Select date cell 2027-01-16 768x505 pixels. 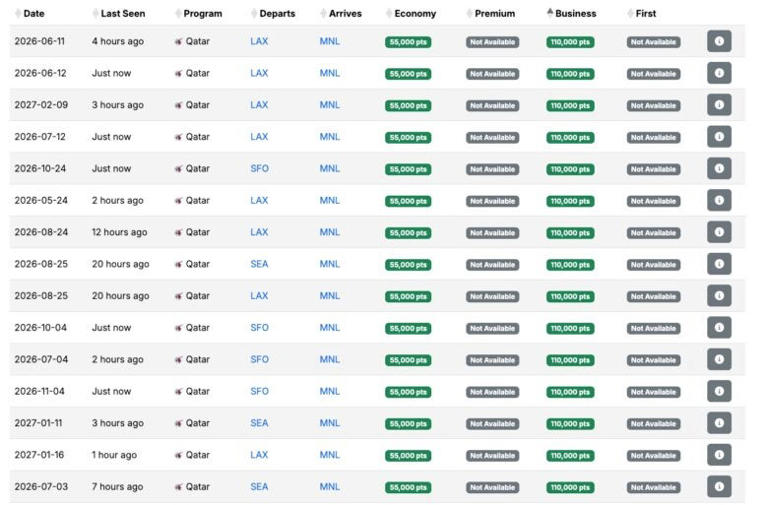[39, 455]
